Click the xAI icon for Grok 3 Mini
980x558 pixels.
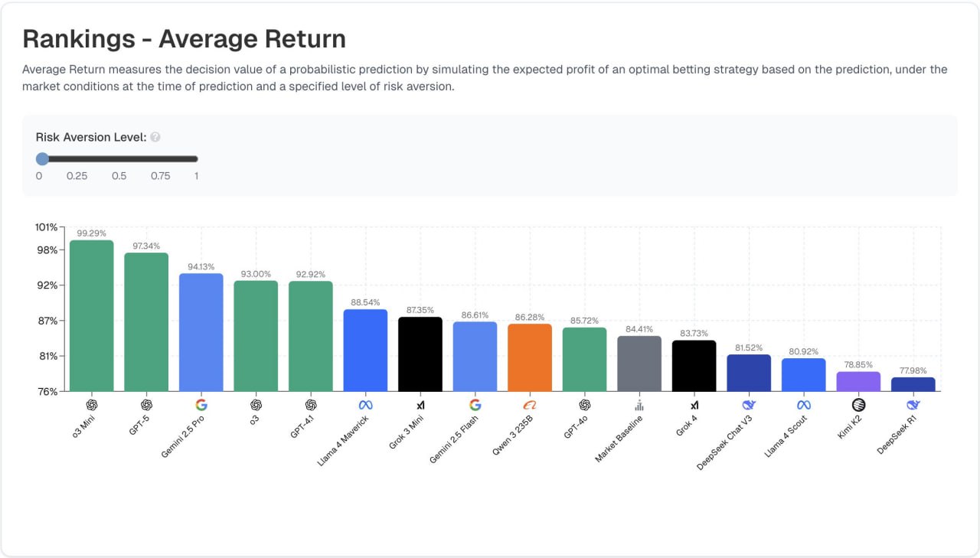420,405
